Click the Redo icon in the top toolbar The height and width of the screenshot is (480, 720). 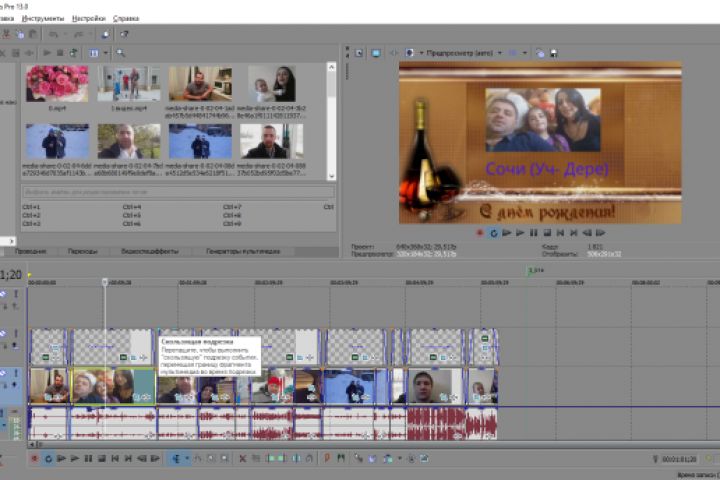pyautogui.click(x=79, y=34)
